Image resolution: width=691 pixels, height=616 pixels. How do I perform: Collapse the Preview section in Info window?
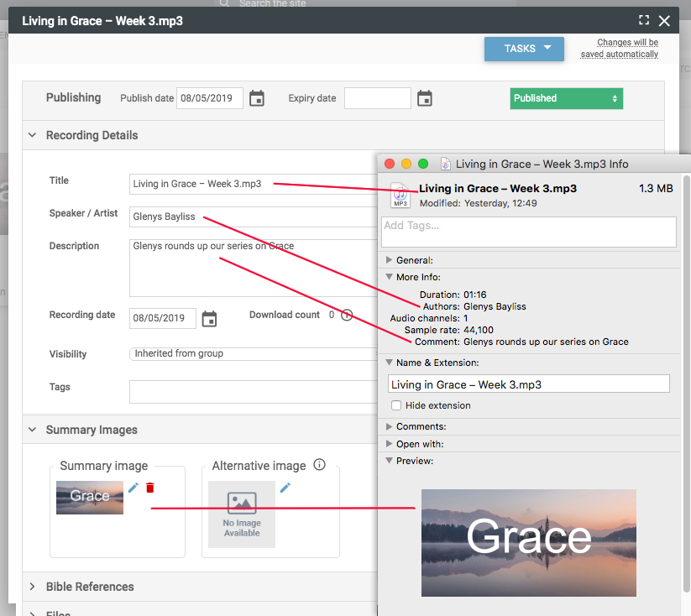[389, 461]
